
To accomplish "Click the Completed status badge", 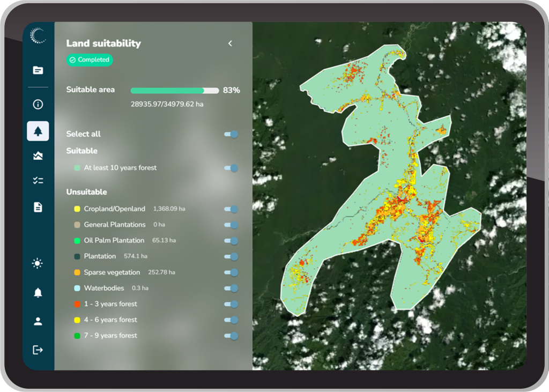I will (90, 60).
